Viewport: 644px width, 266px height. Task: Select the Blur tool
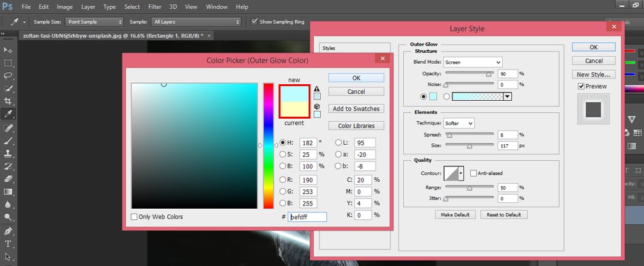tap(8, 204)
